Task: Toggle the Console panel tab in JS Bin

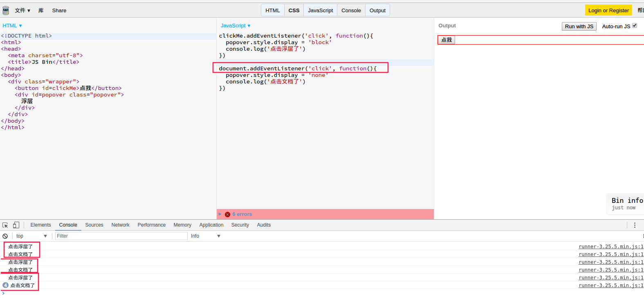Action: [x=351, y=11]
